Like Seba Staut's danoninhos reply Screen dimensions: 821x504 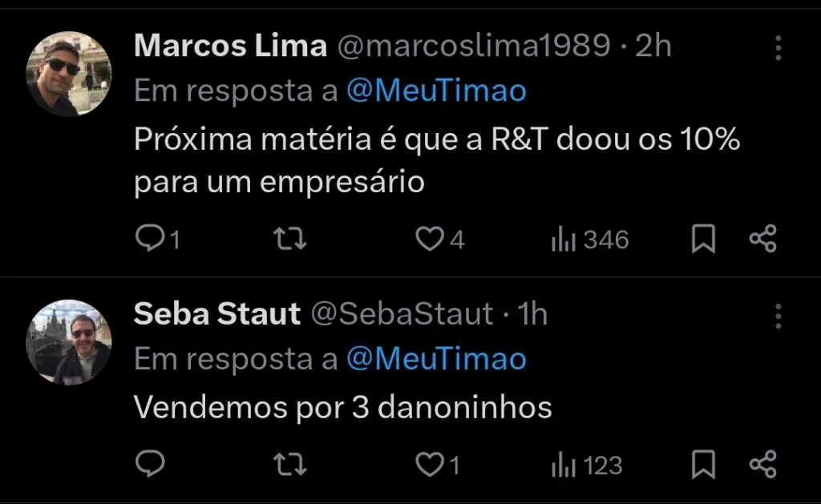click(x=431, y=463)
